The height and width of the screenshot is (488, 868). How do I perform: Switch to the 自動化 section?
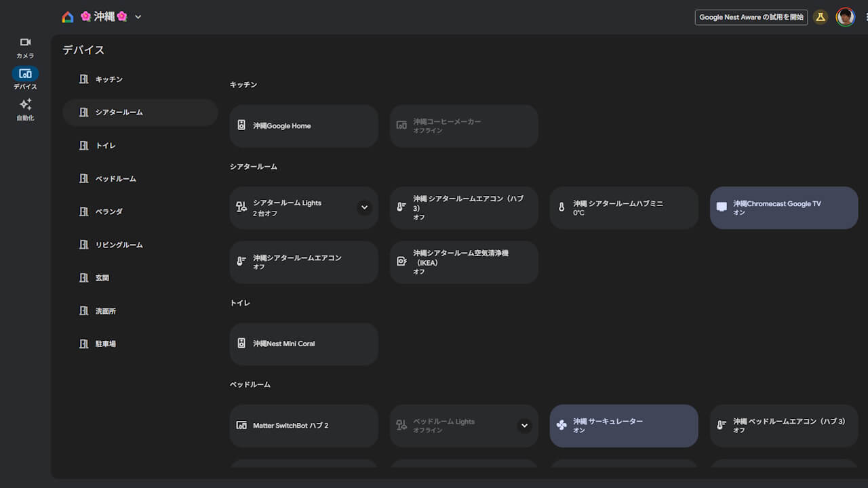coord(25,110)
